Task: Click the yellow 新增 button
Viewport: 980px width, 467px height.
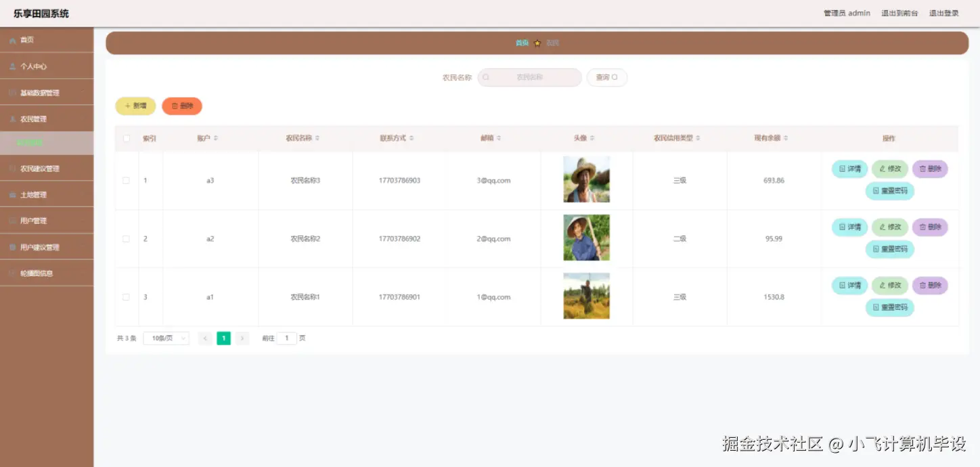Action: pyautogui.click(x=135, y=106)
